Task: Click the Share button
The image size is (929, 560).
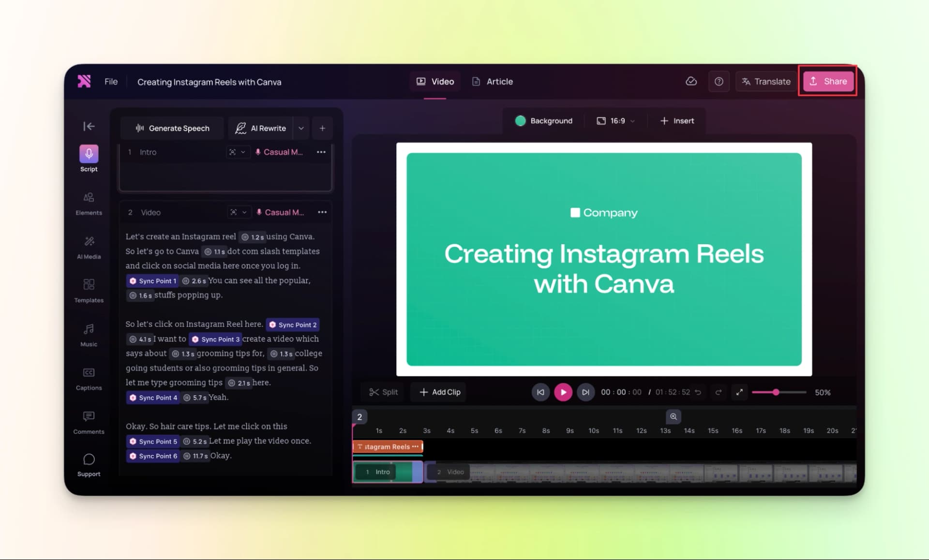Action: coord(828,81)
